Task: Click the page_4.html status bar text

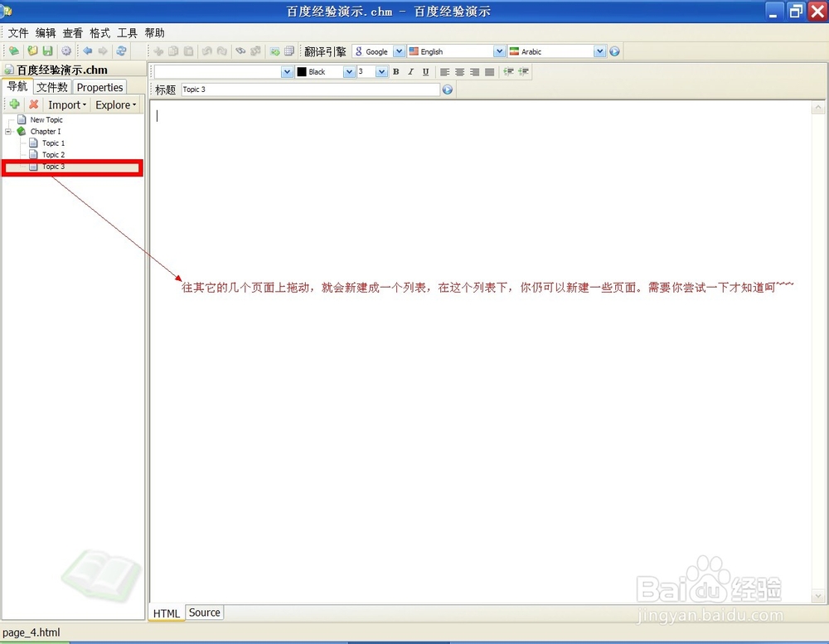Action: click(x=32, y=632)
